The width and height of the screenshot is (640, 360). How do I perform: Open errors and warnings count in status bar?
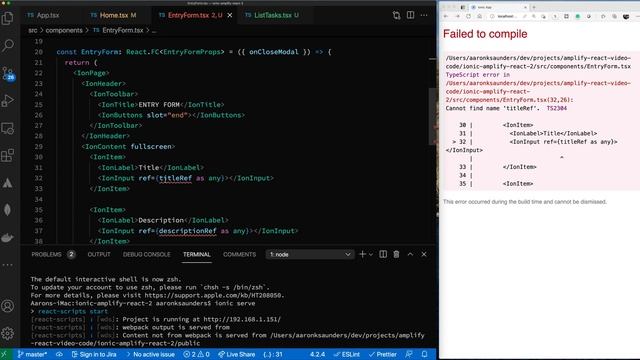196,354
